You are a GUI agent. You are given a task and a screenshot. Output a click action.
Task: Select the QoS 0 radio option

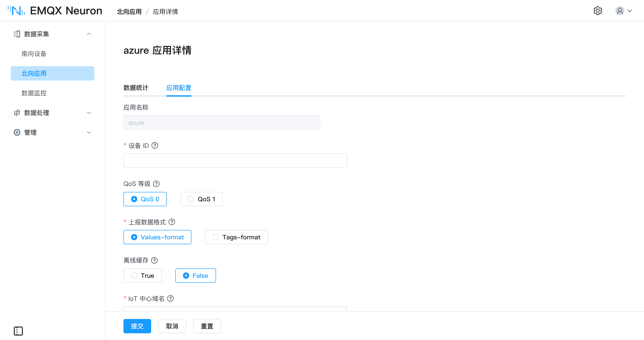145,199
